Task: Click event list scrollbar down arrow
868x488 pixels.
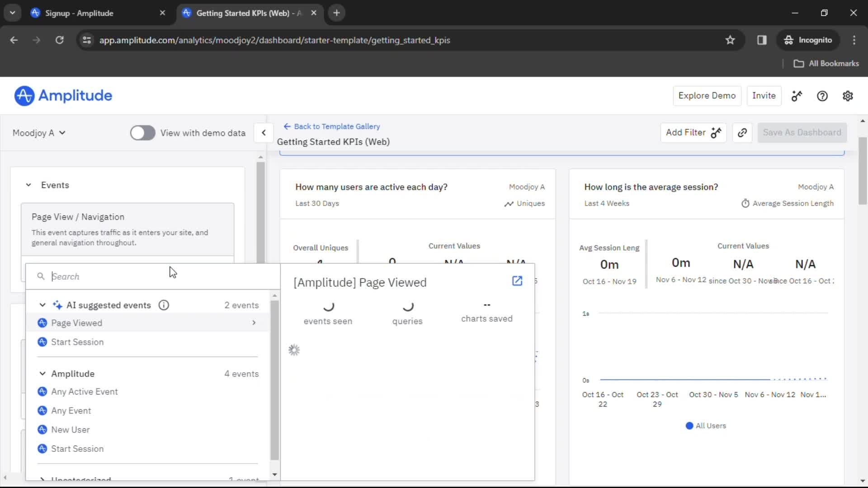Action: click(274, 474)
